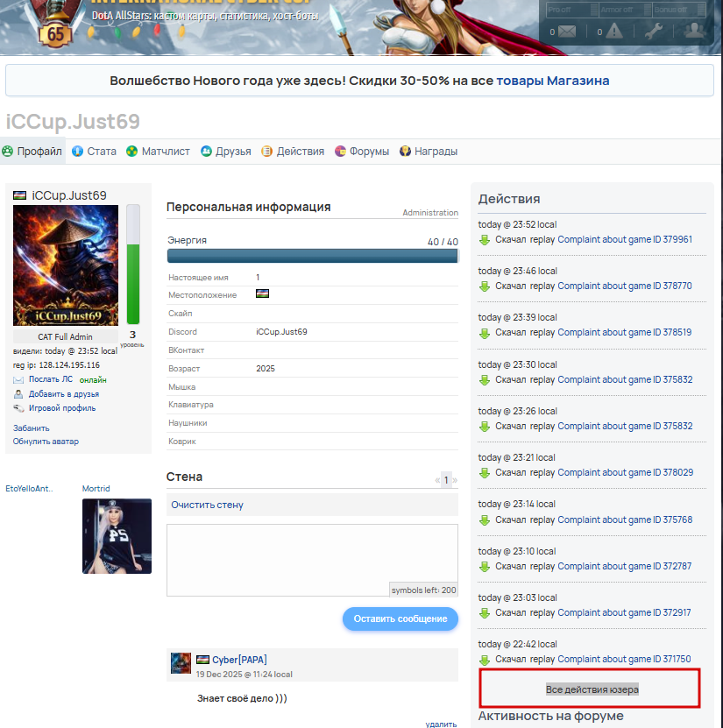Screen dimensions: 723x728
Task: Click the envelope icon beside Послать ЛС
Action: [x=18, y=380]
